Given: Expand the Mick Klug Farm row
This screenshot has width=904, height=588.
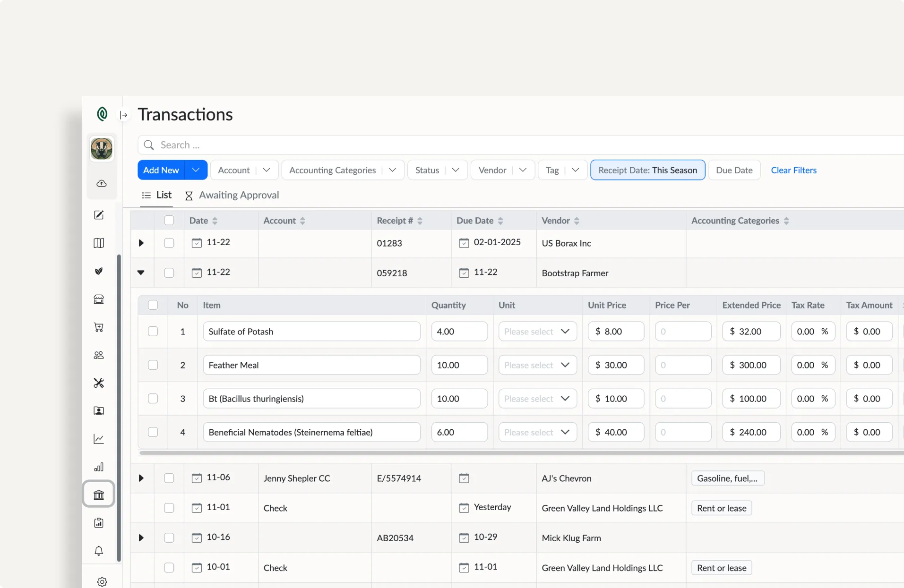Looking at the screenshot, I should point(141,537).
